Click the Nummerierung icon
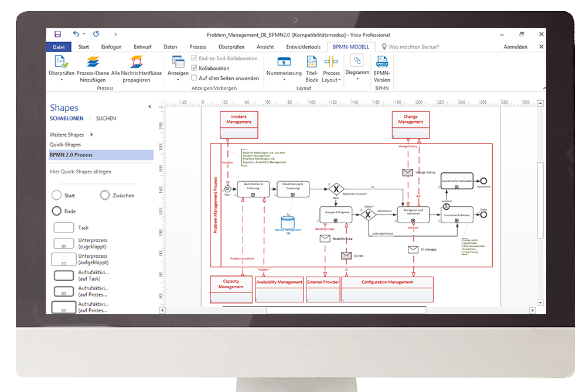 point(284,62)
